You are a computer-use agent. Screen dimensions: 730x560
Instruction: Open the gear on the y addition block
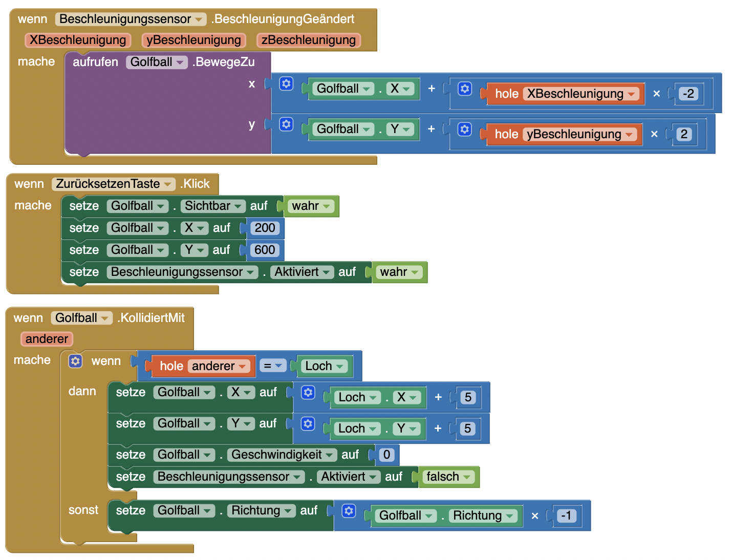point(286,124)
